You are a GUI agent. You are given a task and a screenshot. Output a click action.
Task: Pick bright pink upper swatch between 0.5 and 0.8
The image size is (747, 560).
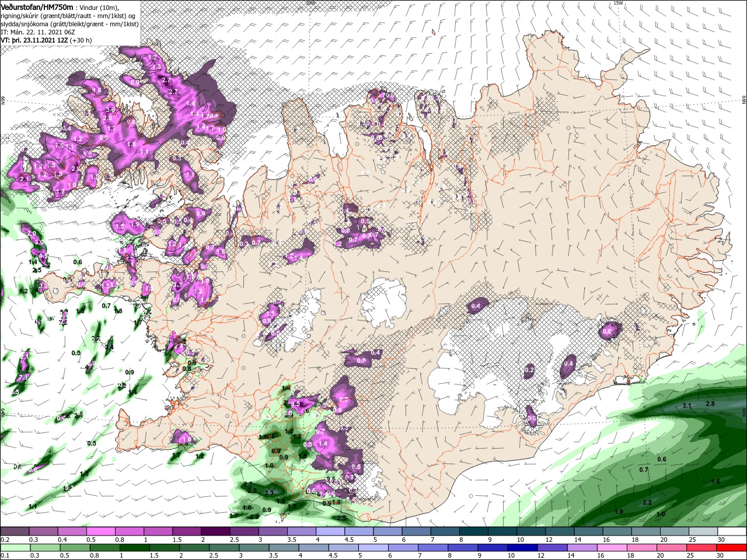100,531
